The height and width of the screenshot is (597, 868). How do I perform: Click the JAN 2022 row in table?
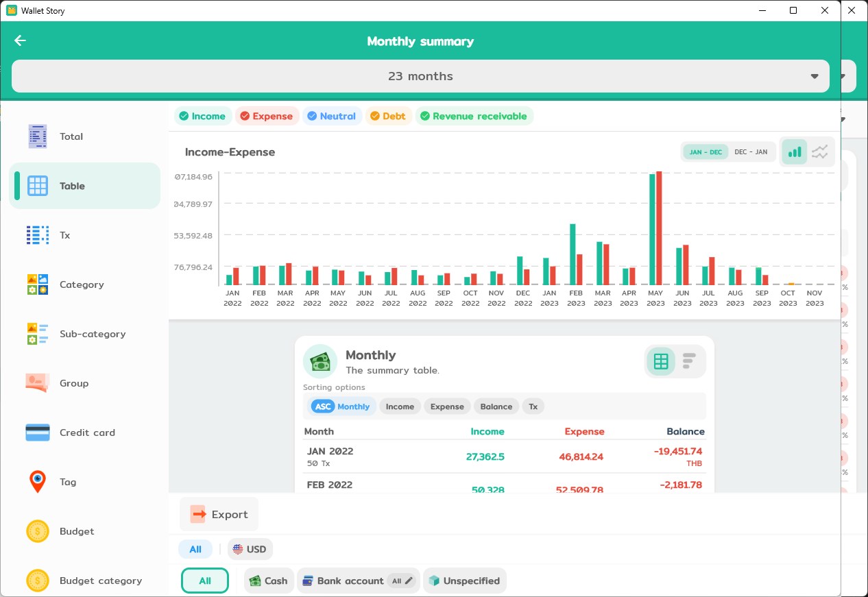(504, 456)
